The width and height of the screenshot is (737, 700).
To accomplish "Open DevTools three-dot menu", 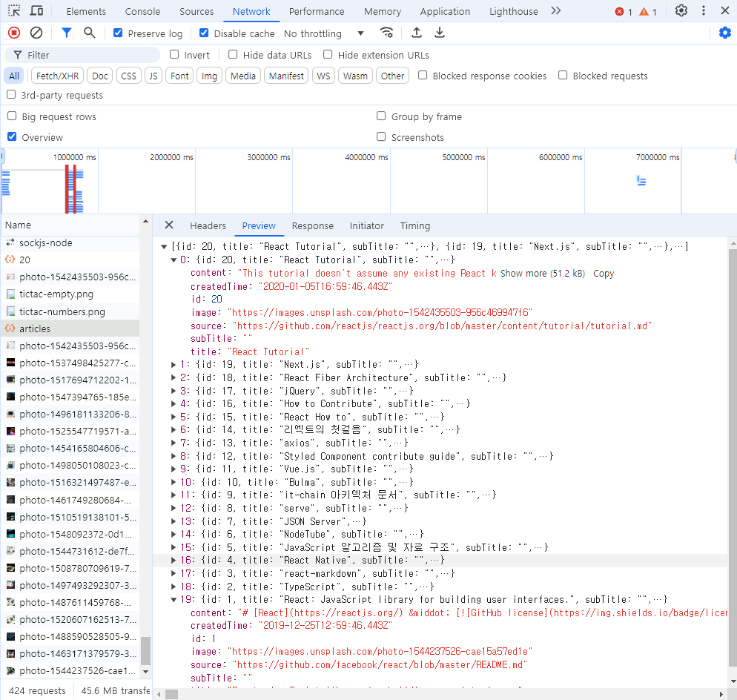I will (x=704, y=11).
